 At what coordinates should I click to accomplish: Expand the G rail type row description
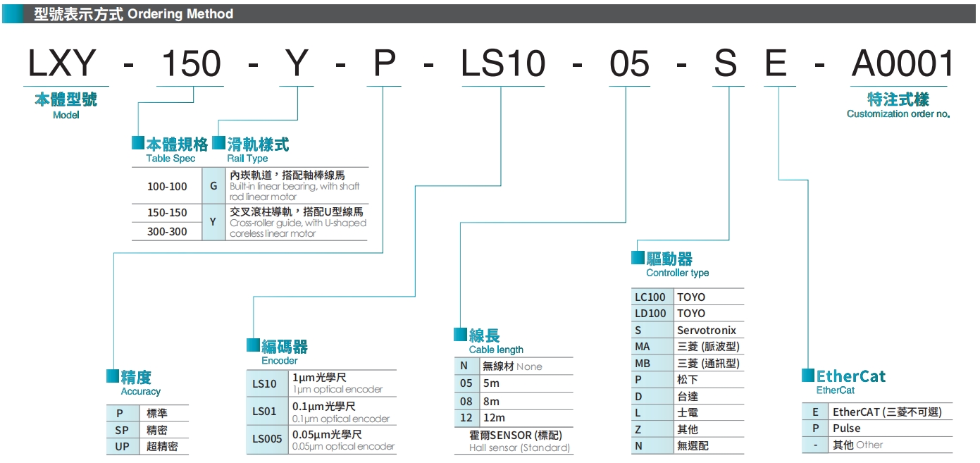(213, 186)
